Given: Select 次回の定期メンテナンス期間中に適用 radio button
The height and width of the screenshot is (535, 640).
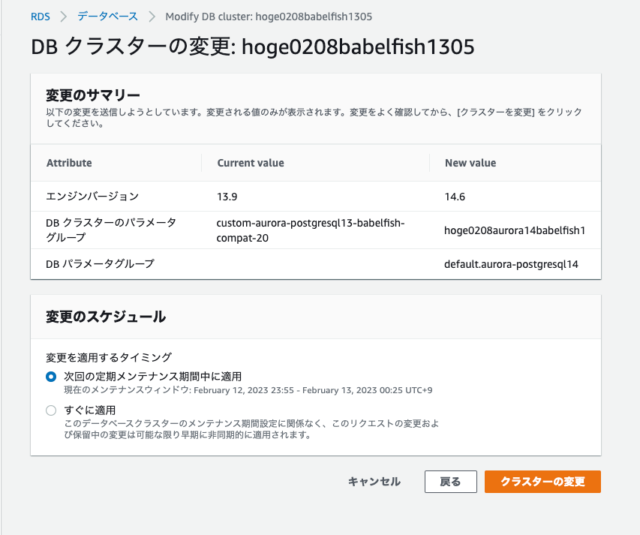Looking at the screenshot, I should point(51,376).
